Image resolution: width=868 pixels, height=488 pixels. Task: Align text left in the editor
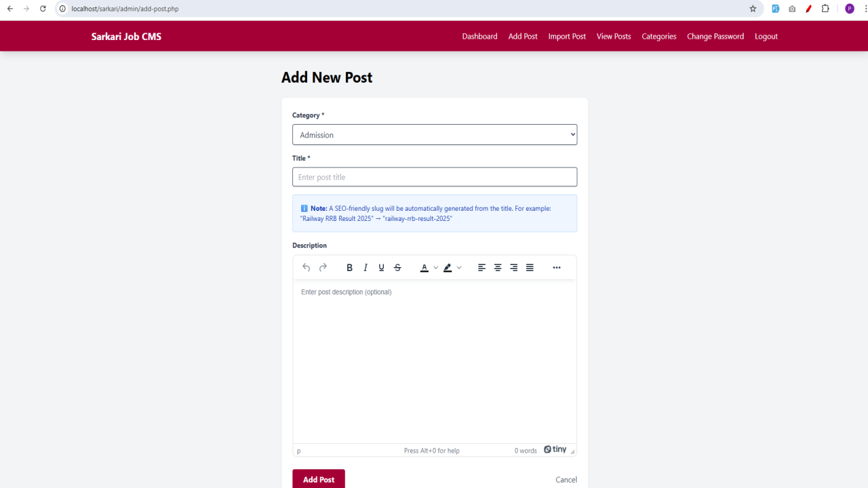coord(481,268)
